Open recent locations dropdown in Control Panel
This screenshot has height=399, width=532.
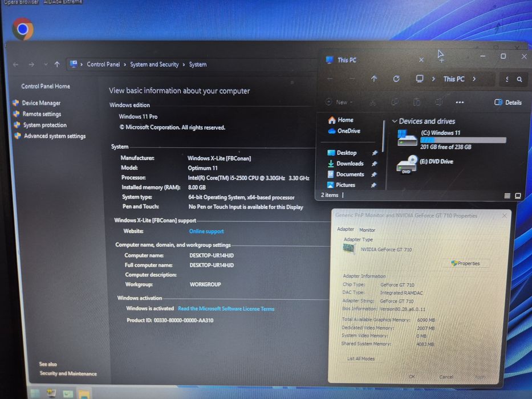[x=46, y=64]
